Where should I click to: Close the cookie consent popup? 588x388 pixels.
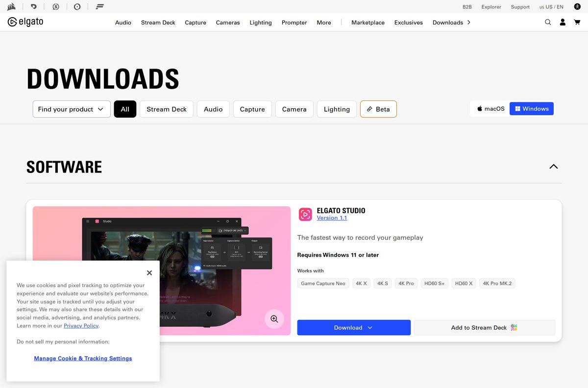149,273
